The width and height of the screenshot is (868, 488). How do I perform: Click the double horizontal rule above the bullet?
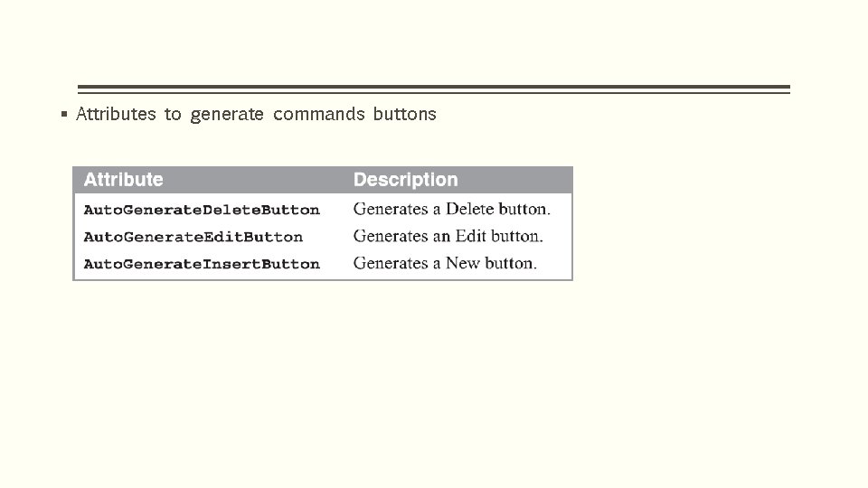point(433,89)
